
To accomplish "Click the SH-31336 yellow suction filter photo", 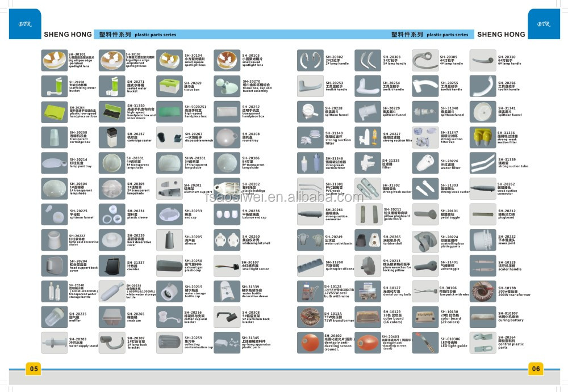I will [483, 137].
